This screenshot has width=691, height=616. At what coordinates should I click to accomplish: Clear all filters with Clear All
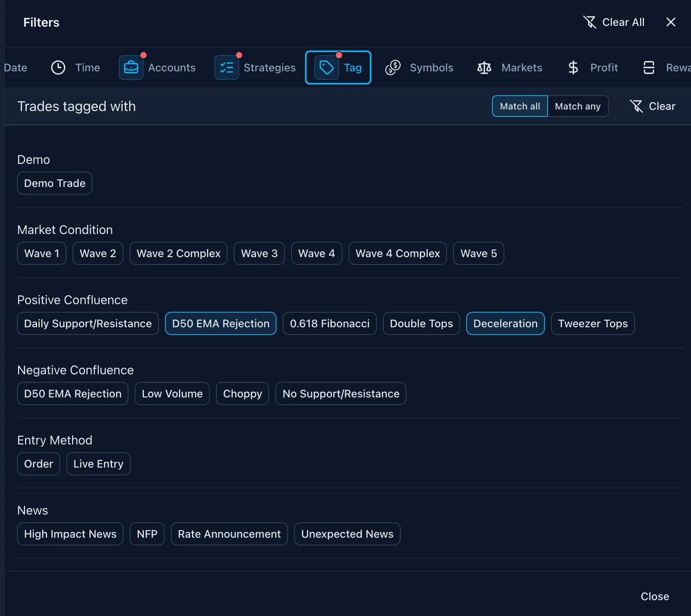614,22
